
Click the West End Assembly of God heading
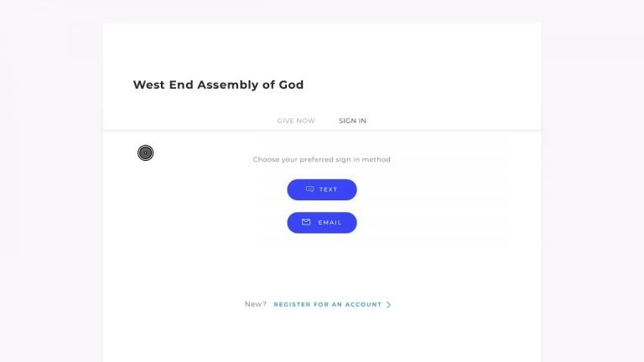click(218, 85)
